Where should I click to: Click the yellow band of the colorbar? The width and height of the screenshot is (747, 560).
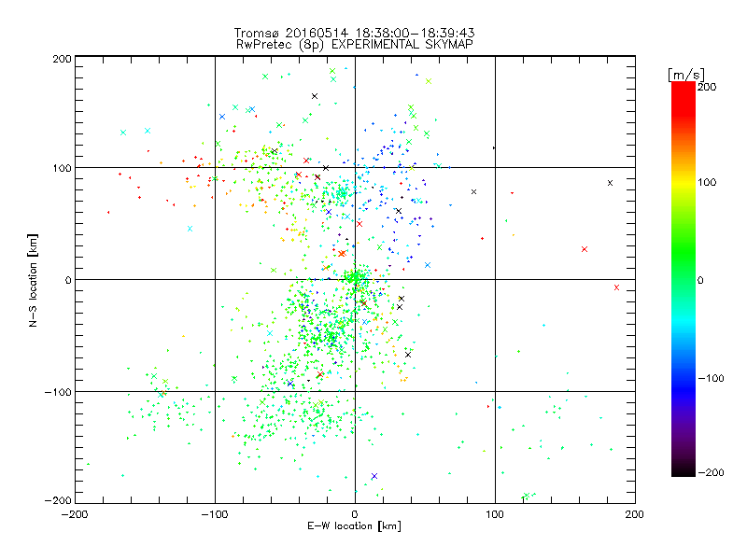(x=684, y=183)
